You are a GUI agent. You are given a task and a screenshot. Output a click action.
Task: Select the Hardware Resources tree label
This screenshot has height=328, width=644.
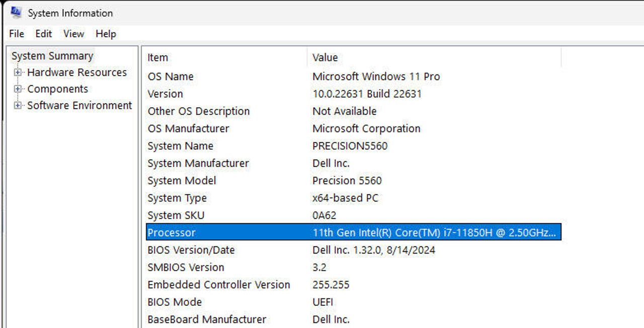pos(77,73)
